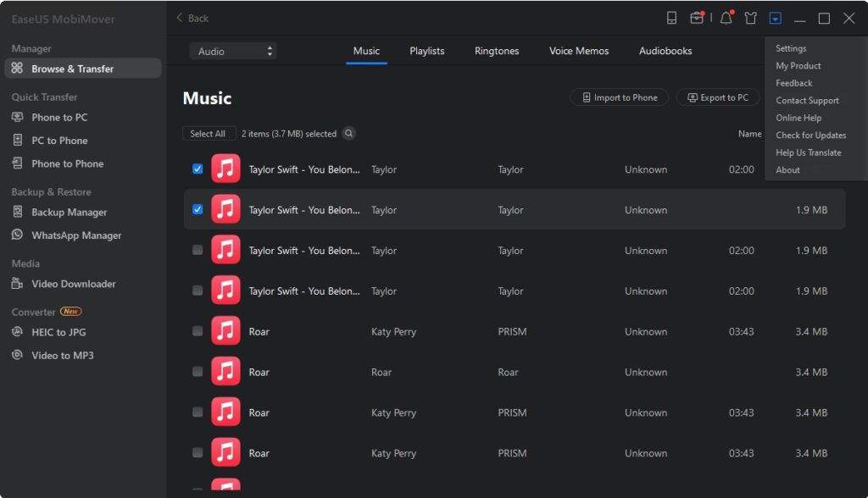Click the Export to PC button
The height and width of the screenshot is (498, 868).
click(717, 97)
